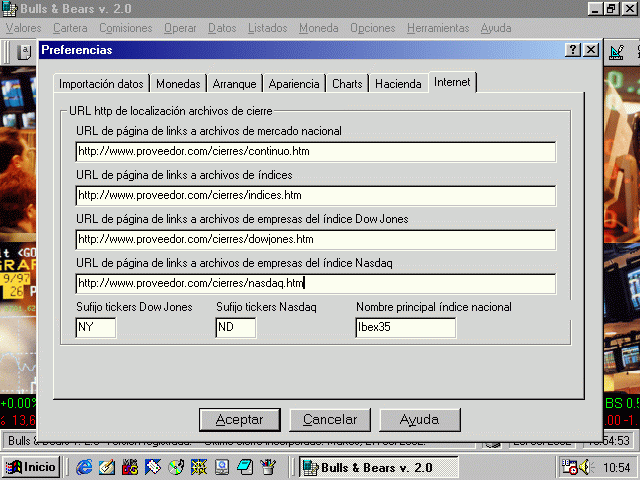Select the Charts tab

(347, 84)
